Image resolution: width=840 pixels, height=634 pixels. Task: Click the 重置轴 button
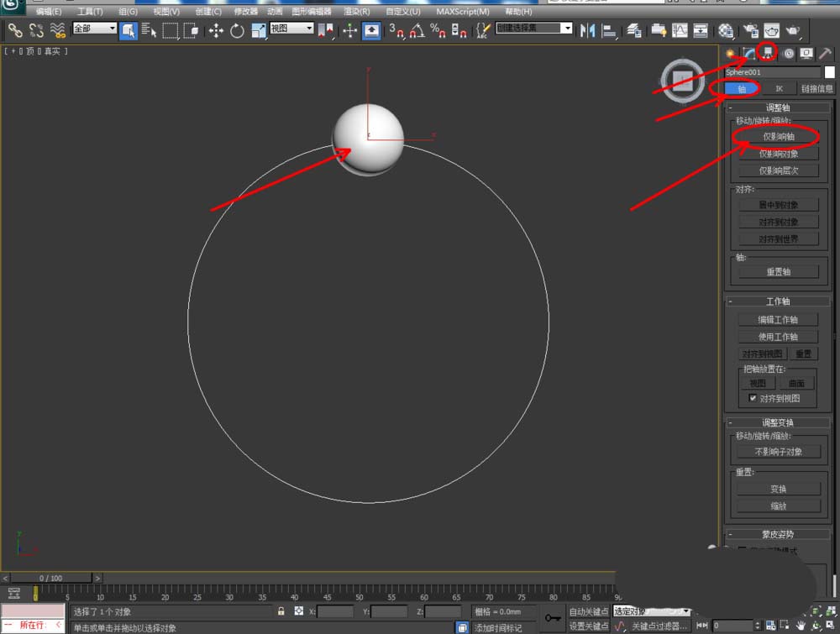coord(778,272)
